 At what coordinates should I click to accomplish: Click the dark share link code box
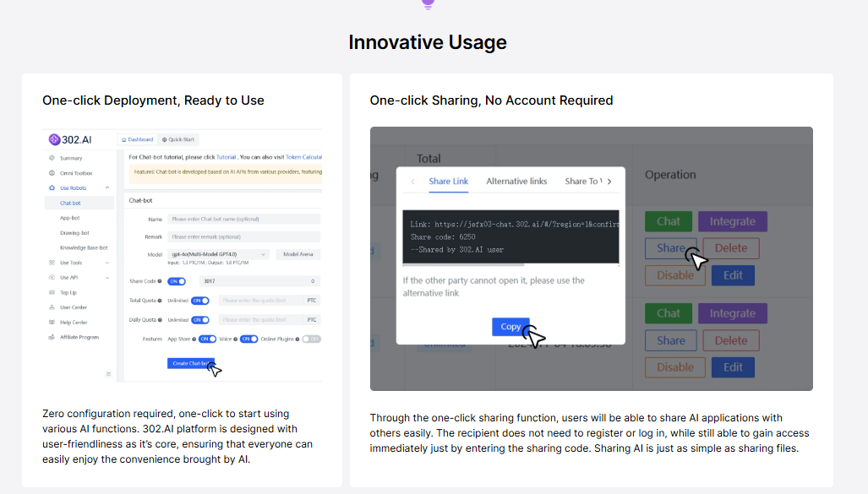[x=510, y=236]
